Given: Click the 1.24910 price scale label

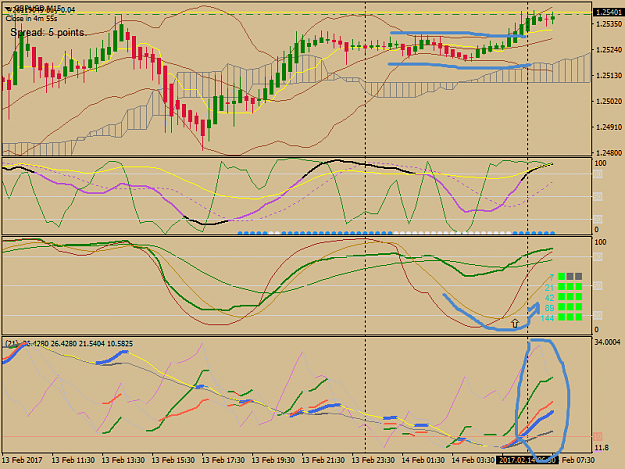Looking at the screenshot, I should click(x=609, y=127).
